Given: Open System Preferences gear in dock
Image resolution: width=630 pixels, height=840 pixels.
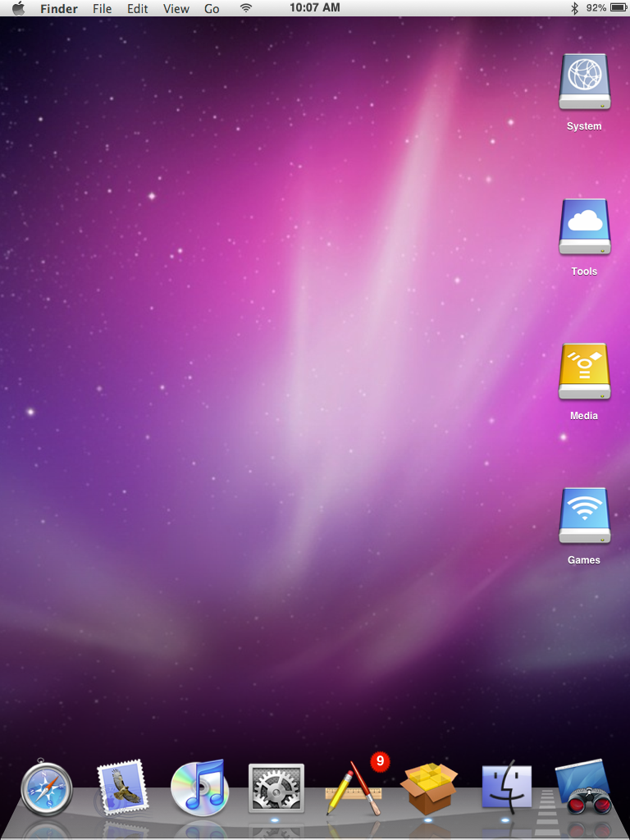Looking at the screenshot, I should pos(276,788).
